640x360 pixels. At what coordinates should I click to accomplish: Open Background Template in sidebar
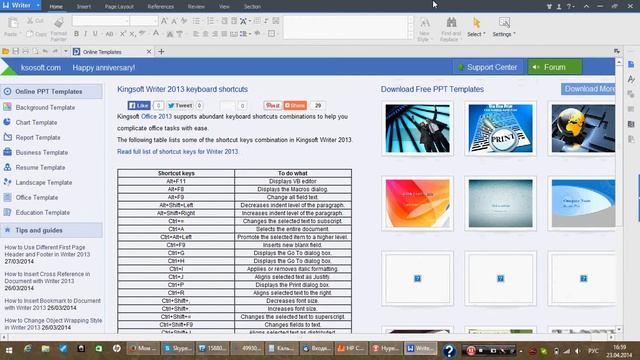coord(45,107)
